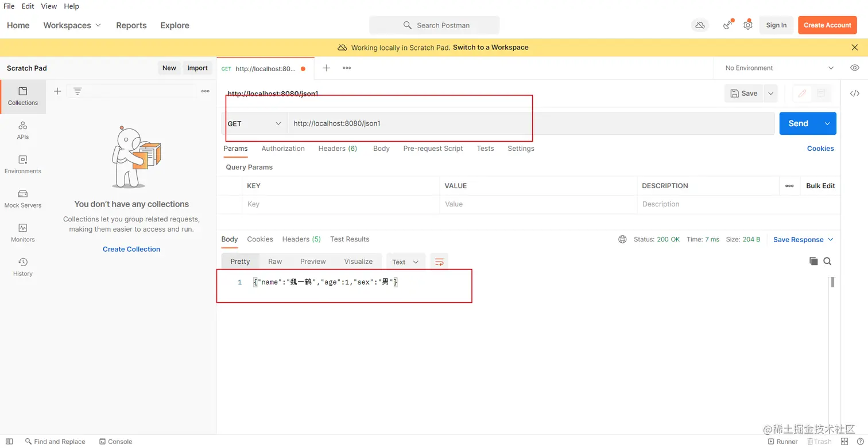Open the Console from status bar
The height and width of the screenshot is (448, 868).
click(x=116, y=442)
